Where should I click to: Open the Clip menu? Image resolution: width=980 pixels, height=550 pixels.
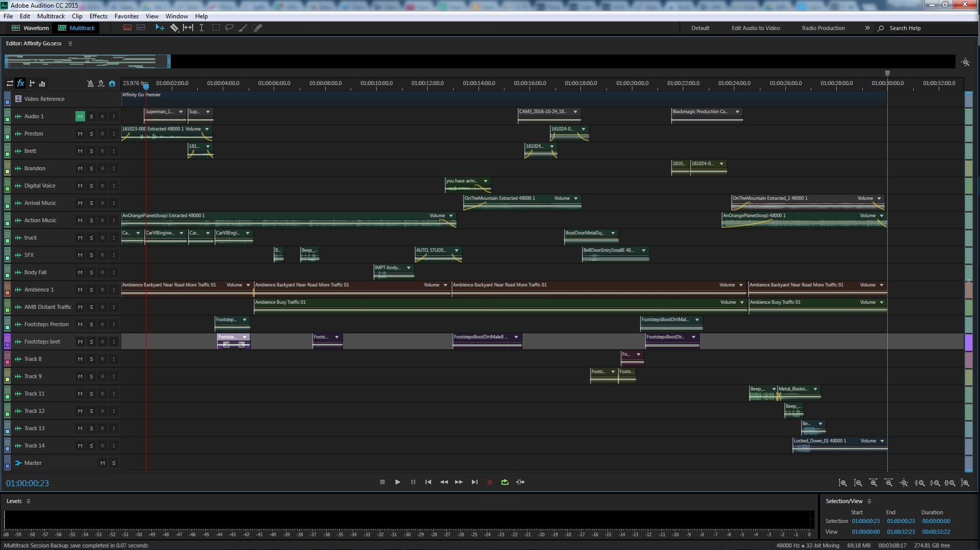tap(77, 16)
